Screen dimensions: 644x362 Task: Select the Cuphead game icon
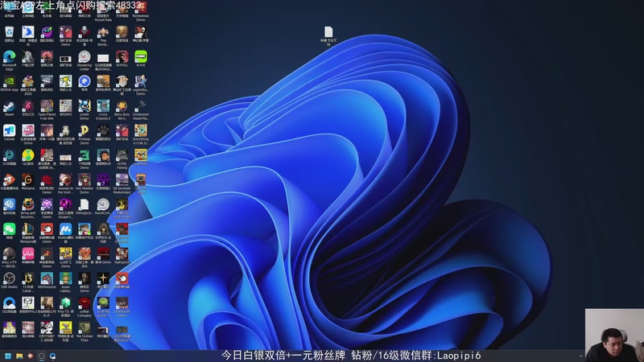(x=140, y=155)
